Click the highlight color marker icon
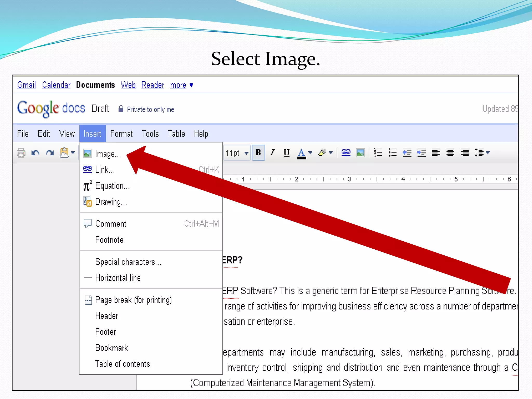Viewport: 532px width, 399px height. tap(322, 153)
